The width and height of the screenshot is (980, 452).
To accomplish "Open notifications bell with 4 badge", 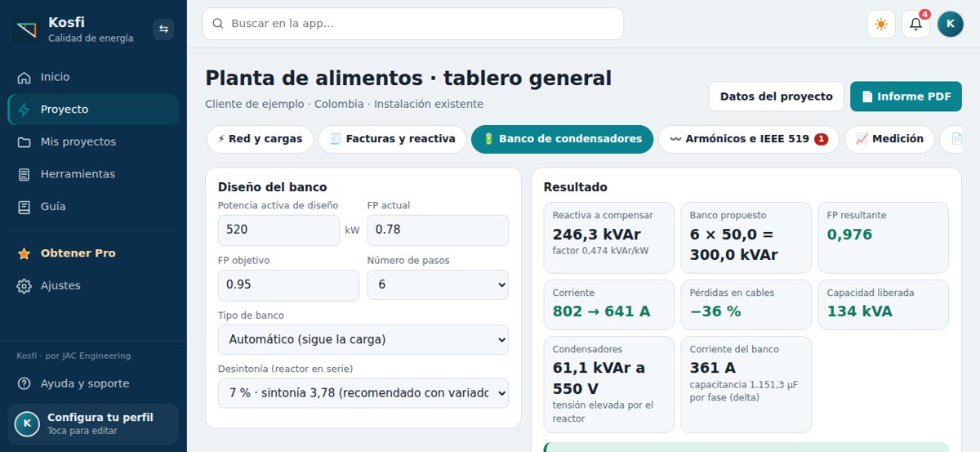I will click(915, 24).
